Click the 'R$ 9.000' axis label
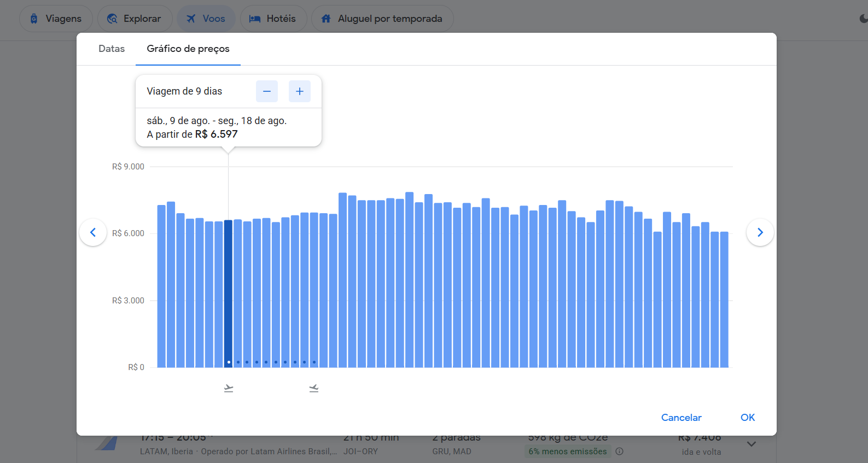This screenshot has height=463, width=868. [x=128, y=167]
